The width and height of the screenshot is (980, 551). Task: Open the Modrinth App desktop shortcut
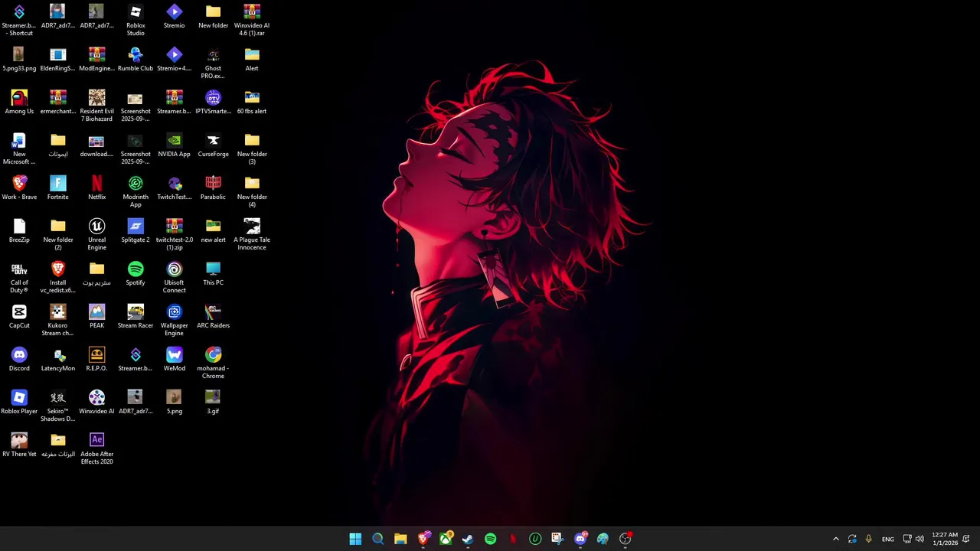tap(136, 191)
